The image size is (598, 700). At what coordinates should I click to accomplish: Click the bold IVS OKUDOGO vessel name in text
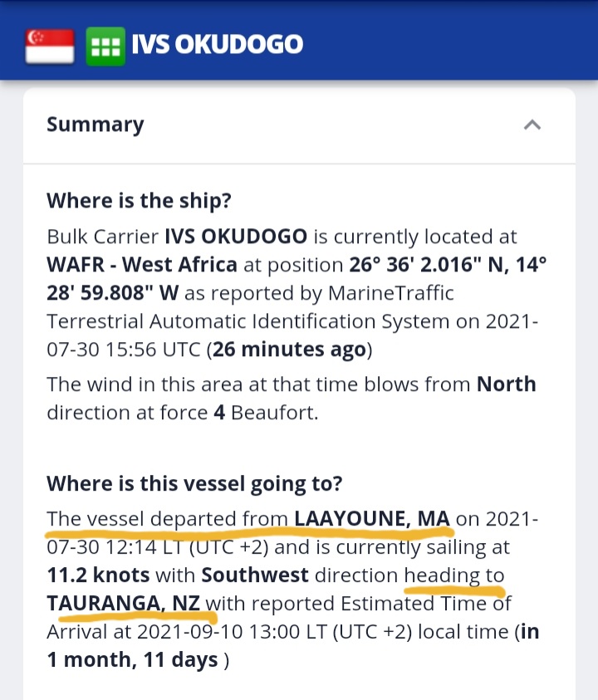(x=236, y=236)
